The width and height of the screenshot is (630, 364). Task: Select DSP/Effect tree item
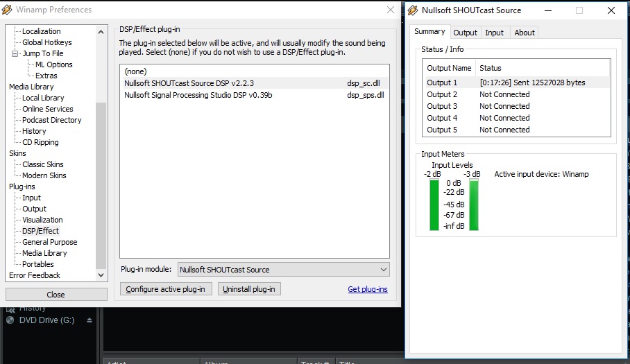click(x=40, y=231)
